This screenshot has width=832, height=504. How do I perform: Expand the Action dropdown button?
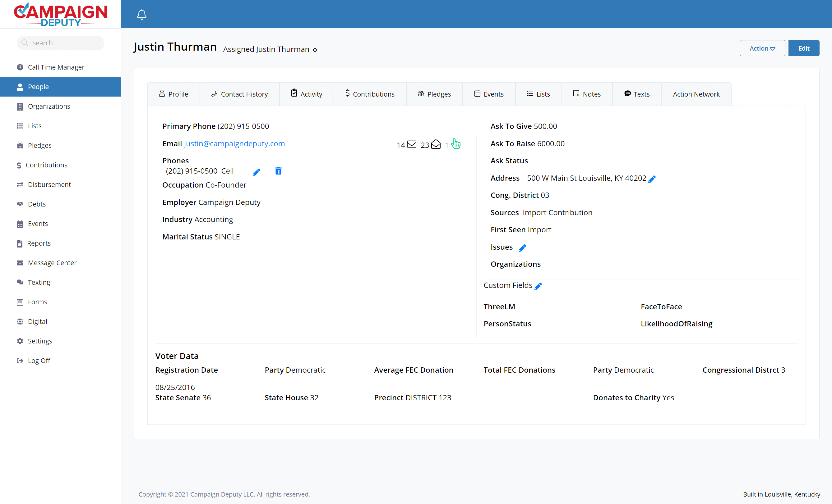point(762,48)
